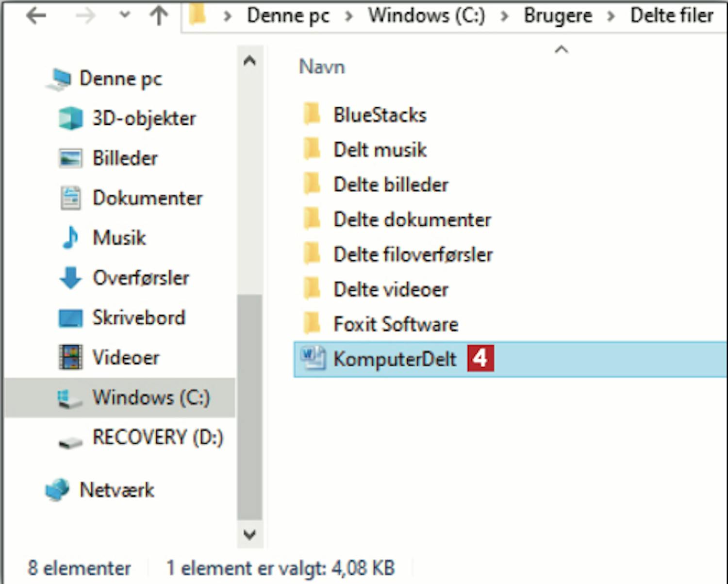Click the Up one level arrow

click(159, 16)
